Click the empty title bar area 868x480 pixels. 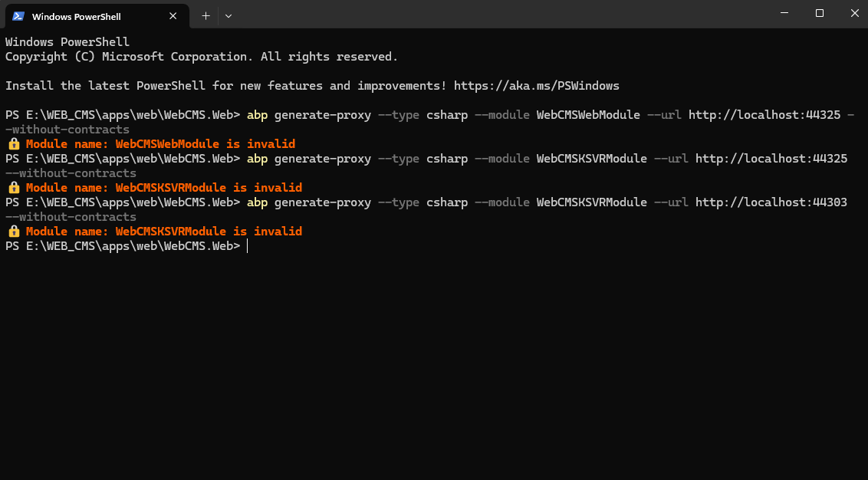[x=498, y=14]
